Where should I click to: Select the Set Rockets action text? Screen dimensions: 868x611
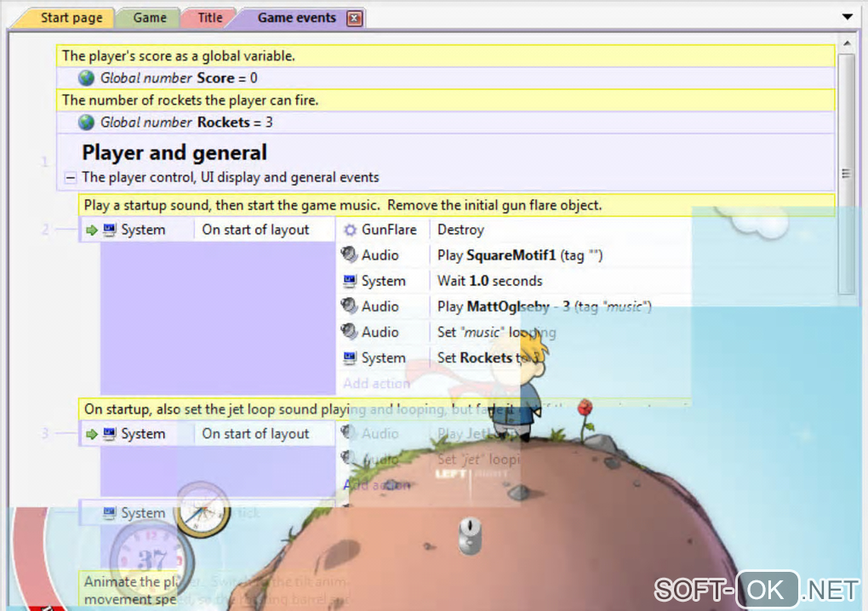[x=488, y=358]
